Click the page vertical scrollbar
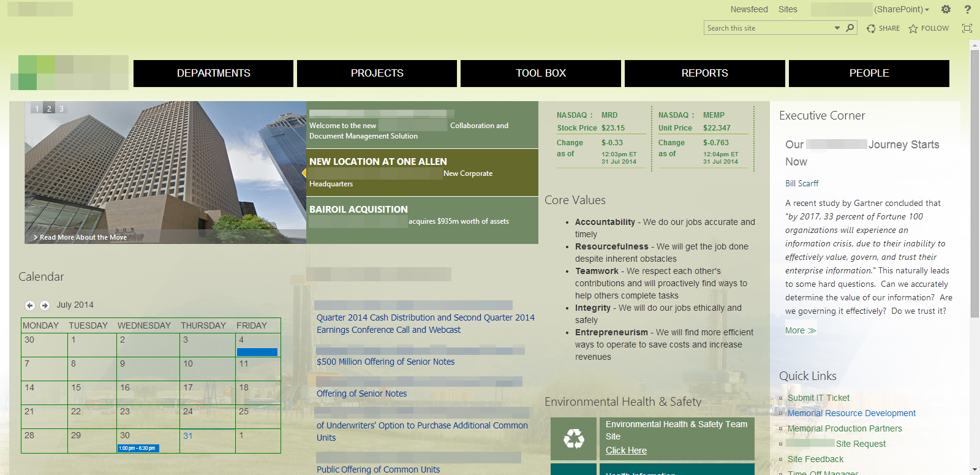The height and width of the screenshot is (475, 980). tap(974, 183)
